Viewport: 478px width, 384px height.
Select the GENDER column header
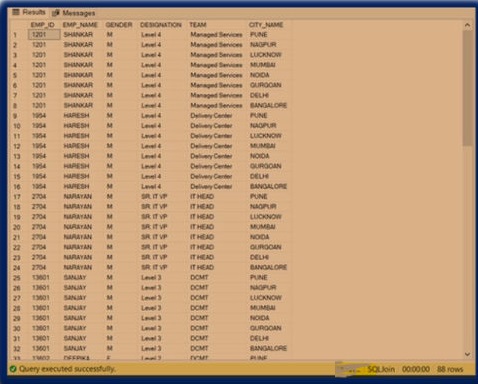(x=119, y=25)
